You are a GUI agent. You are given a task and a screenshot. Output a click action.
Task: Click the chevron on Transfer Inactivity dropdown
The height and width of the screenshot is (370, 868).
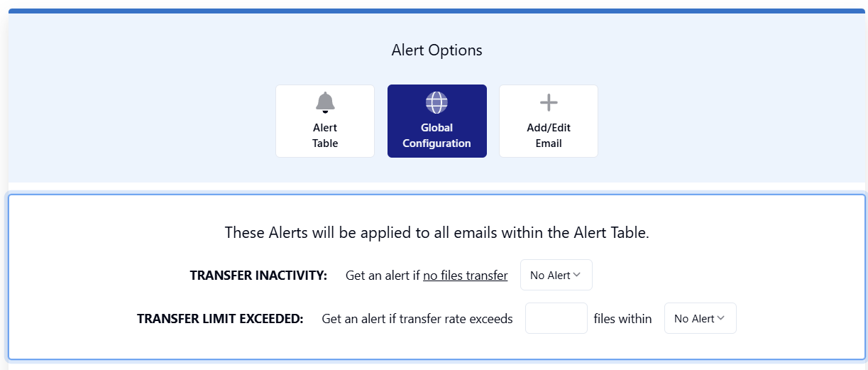click(577, 275)
